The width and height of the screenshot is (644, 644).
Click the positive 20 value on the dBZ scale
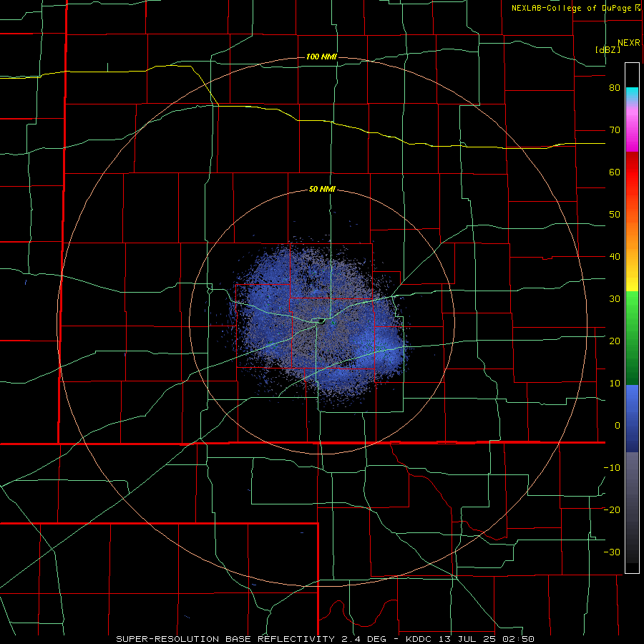(615, 341)
